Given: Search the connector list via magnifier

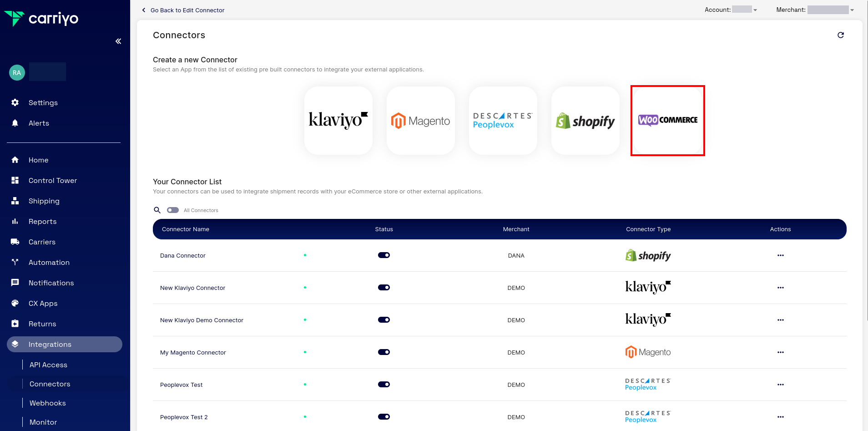Looking at the screenshot, I should [x=157, y=210].
